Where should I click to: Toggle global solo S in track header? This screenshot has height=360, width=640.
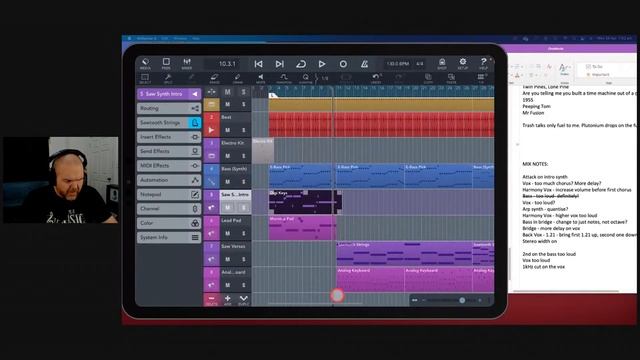point(244,92)
